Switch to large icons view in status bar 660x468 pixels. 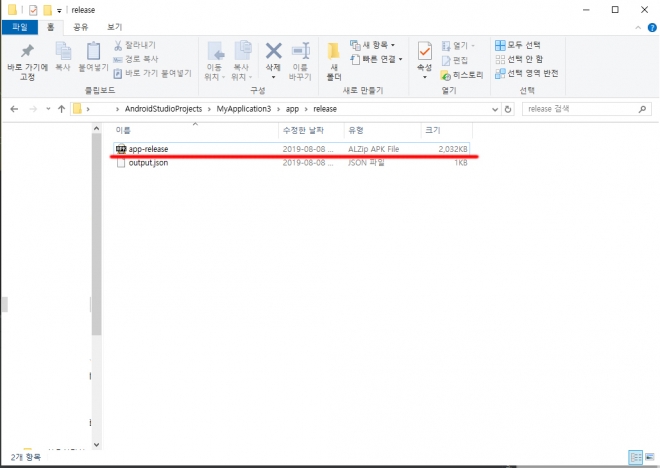point(648,457)
